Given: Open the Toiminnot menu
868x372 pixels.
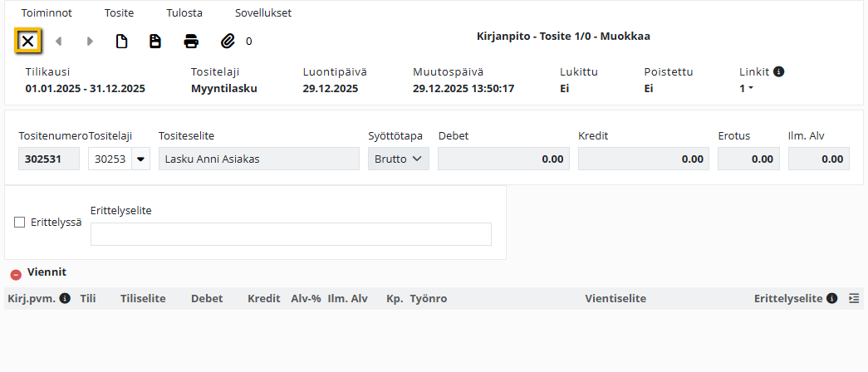Looking at the screenshot, I should pos(47,12).
